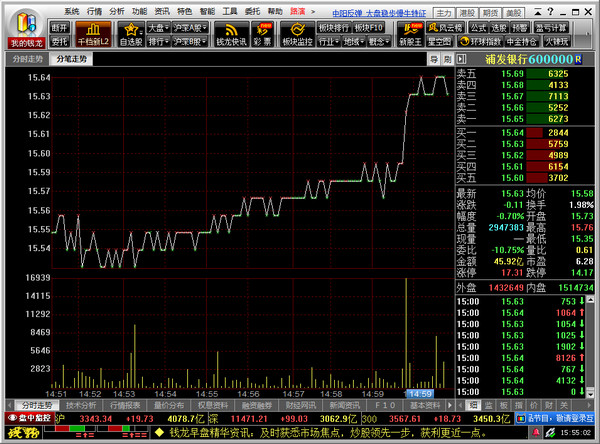Open the 分析 menu
600x444 pixels.
(118, 9)
